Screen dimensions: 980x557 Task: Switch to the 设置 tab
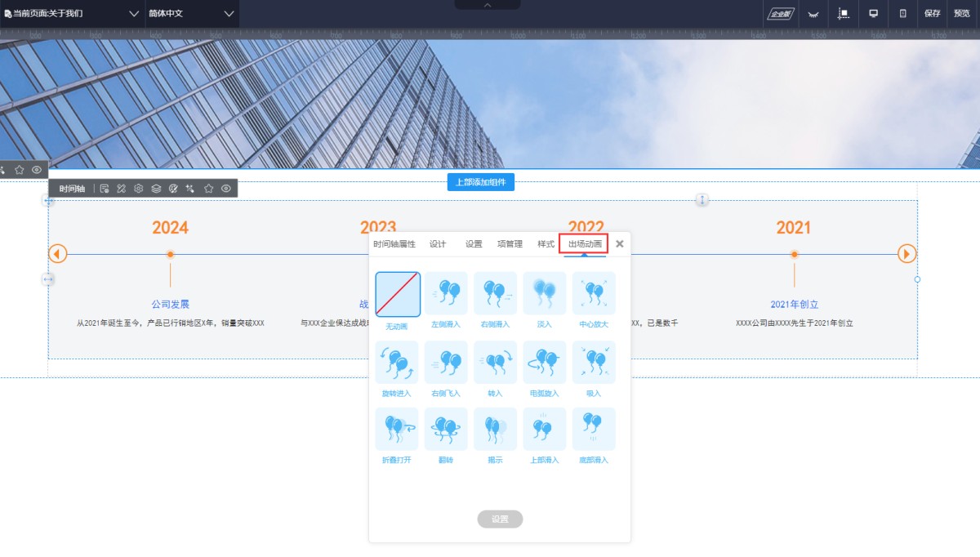click(474, 244)
